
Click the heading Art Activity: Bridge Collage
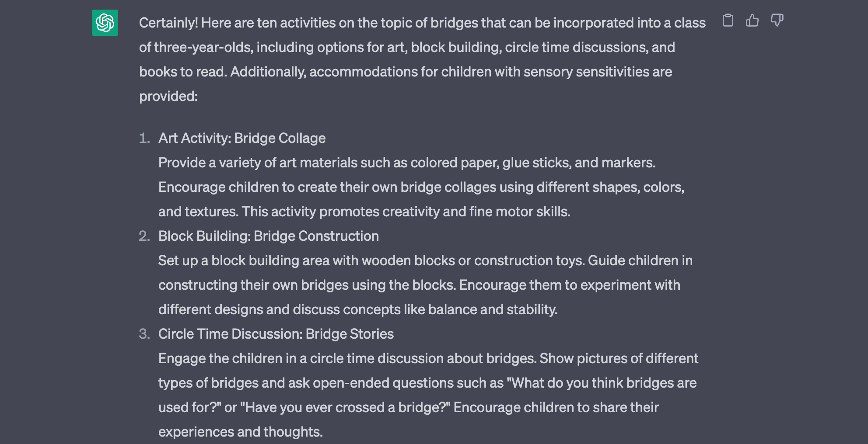[241, 138]
